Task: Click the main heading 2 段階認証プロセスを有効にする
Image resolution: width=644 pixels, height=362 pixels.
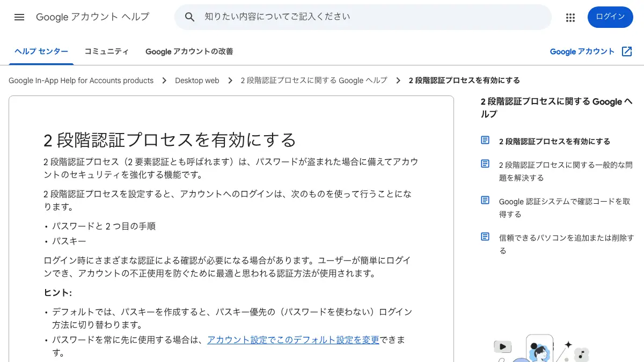Action: (x=170, y=140)
